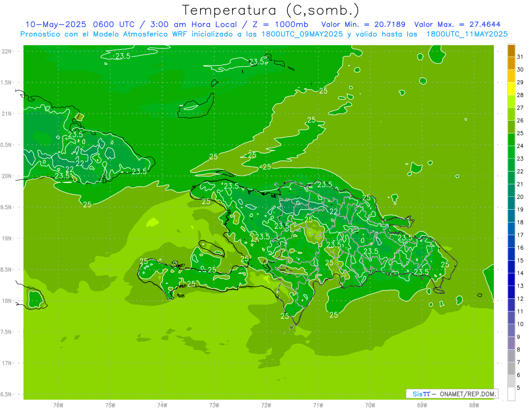The width and height of the screenshot is (532, 411).
Task: Click validity end time "1800UTC_11MAY2025"
Action: tap(467, 34)
